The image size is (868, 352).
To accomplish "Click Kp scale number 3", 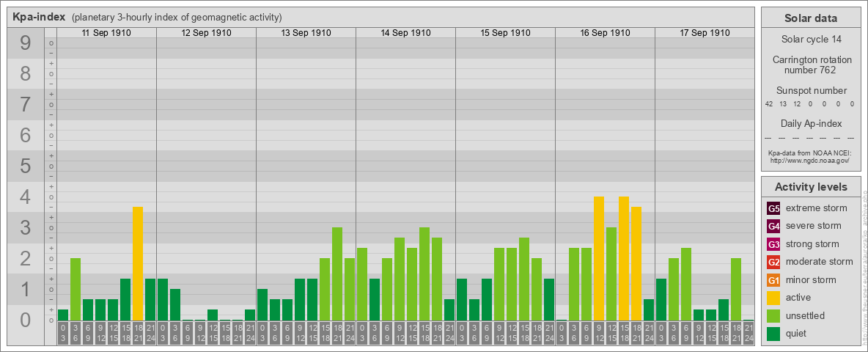I will (x=26, y=227).
